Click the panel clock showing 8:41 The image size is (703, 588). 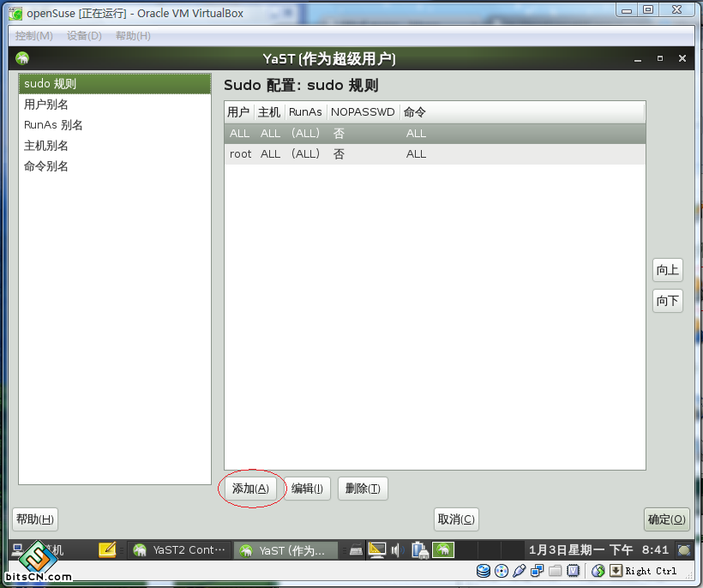[598, 550]
